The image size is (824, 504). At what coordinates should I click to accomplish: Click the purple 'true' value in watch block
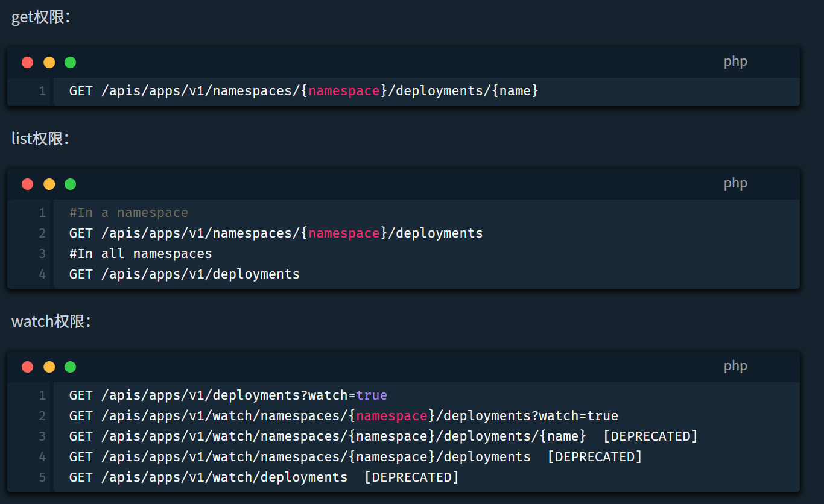372,395
